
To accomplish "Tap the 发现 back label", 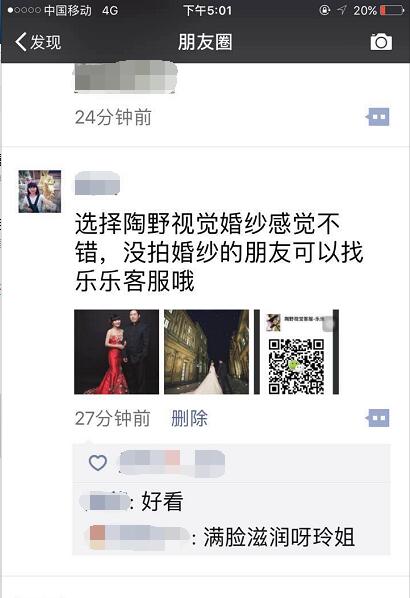I will (45, 42).
